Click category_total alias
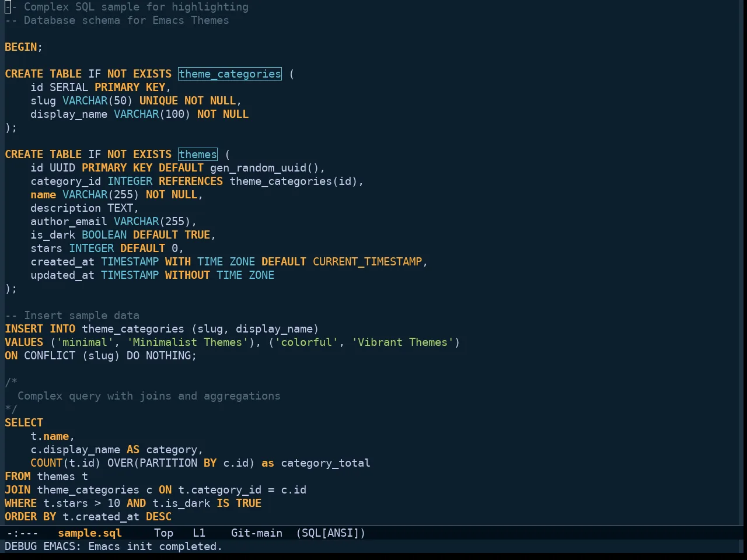 [326, 463]
